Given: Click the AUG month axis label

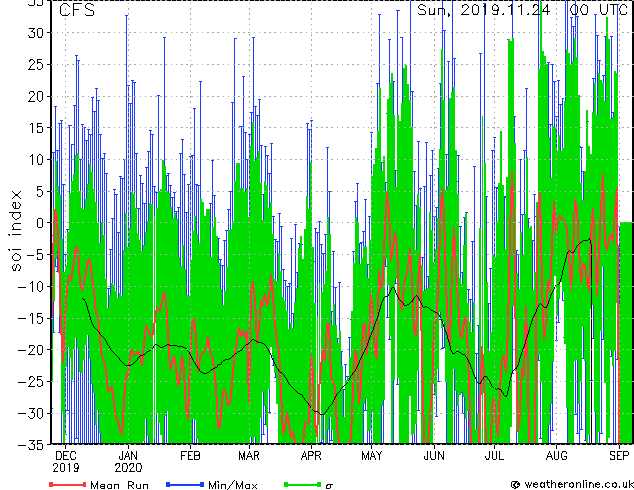Looking at the screenshot, I should [x=557, y=456].
